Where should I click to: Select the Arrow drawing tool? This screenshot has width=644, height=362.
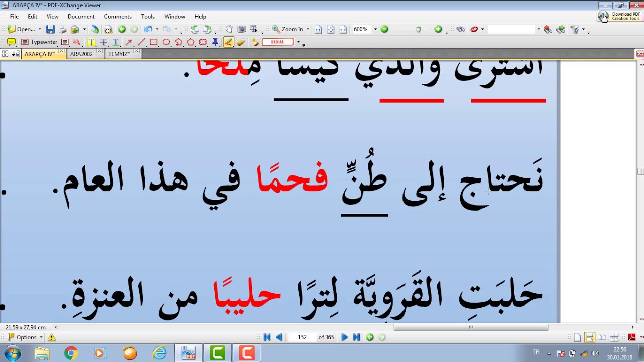[129, 42]
